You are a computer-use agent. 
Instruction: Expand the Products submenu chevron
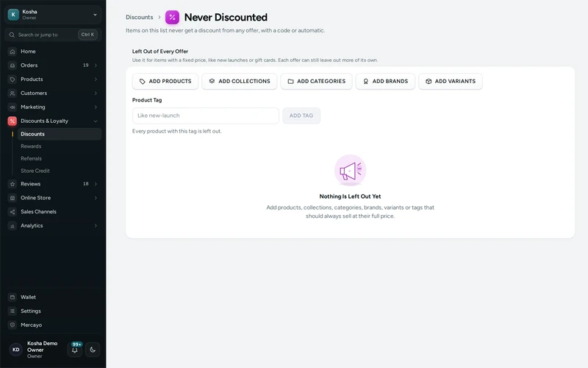96,79
